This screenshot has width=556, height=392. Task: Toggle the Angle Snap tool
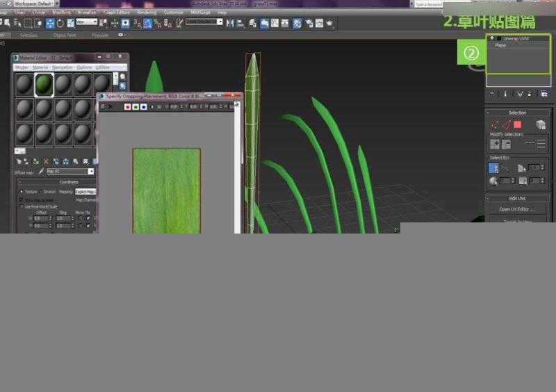pyautogui.click(x=147, y=24)
